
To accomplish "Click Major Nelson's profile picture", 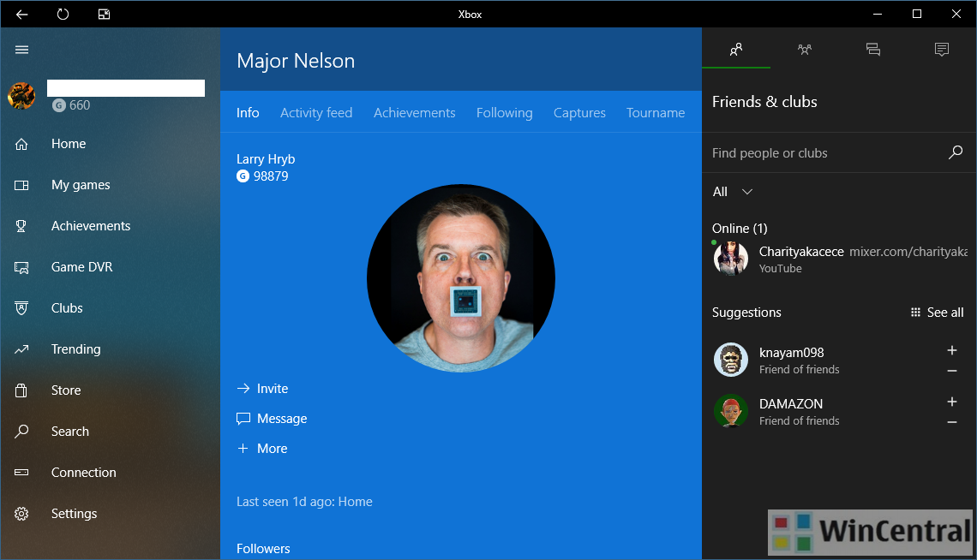I will (461, 278).
